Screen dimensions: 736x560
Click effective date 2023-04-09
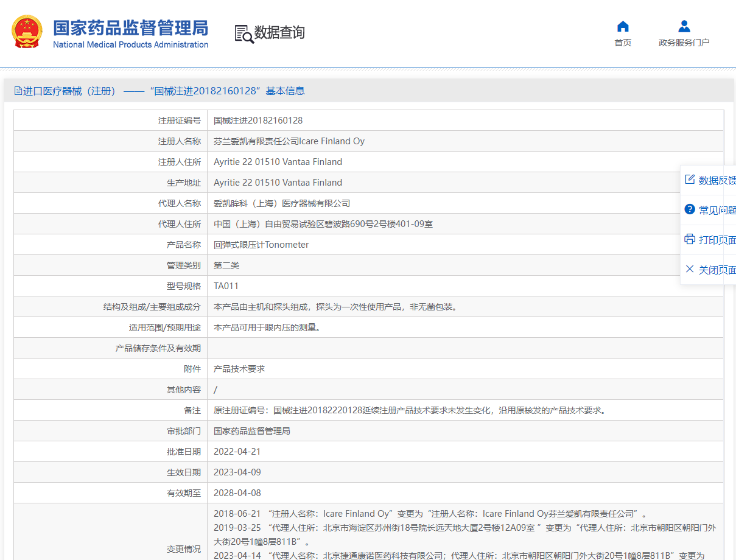click(237, 472)
